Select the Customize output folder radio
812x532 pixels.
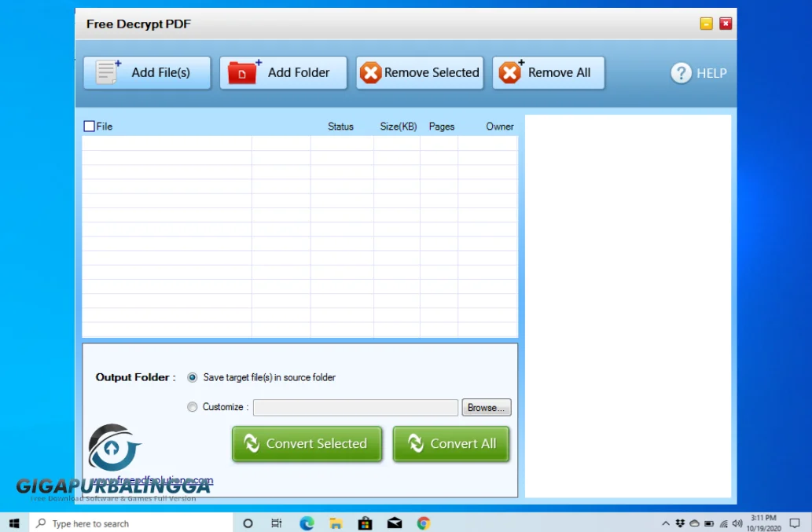tap(192, 407)
